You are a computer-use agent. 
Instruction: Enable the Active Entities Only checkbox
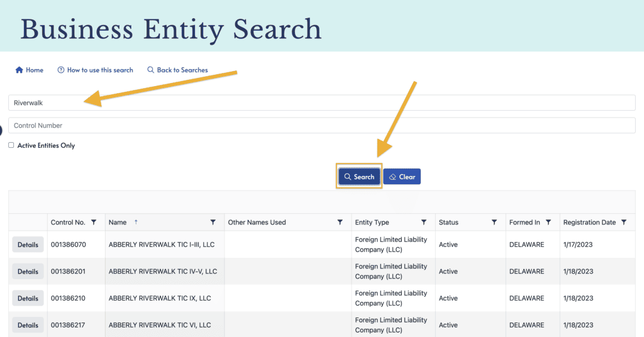[x=11, y=145]
